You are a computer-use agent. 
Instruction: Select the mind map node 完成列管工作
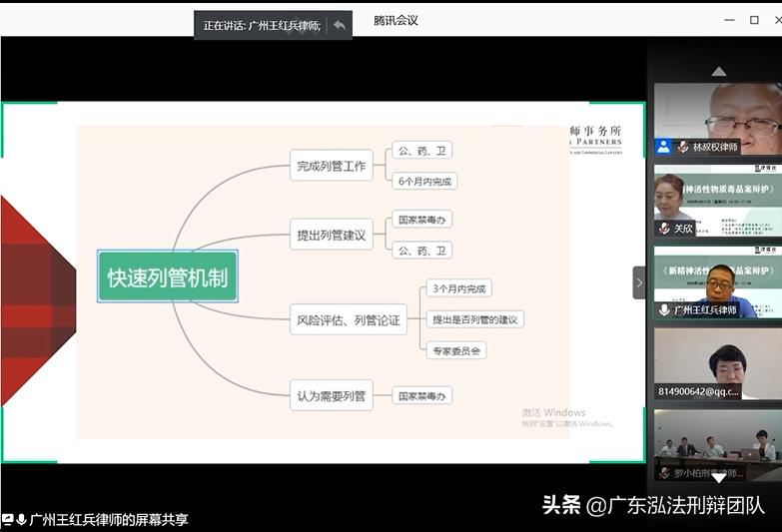[332, 166]
